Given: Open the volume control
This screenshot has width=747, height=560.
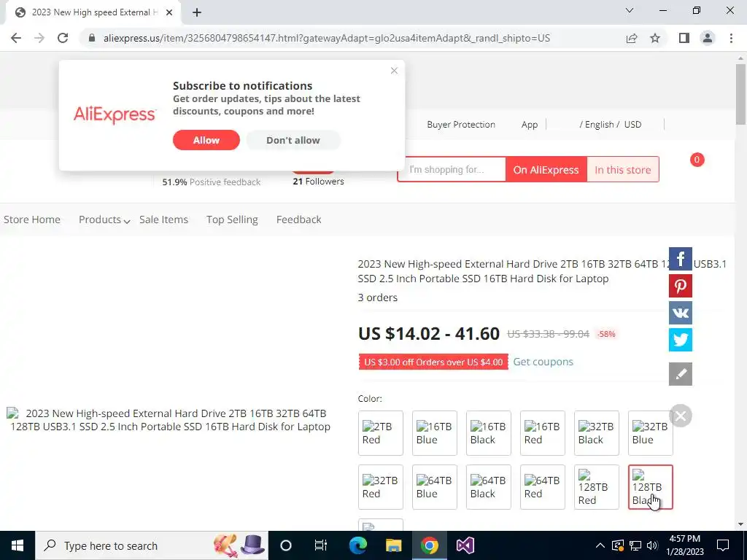Looking at the screenshot, I should tap(652, 545).
